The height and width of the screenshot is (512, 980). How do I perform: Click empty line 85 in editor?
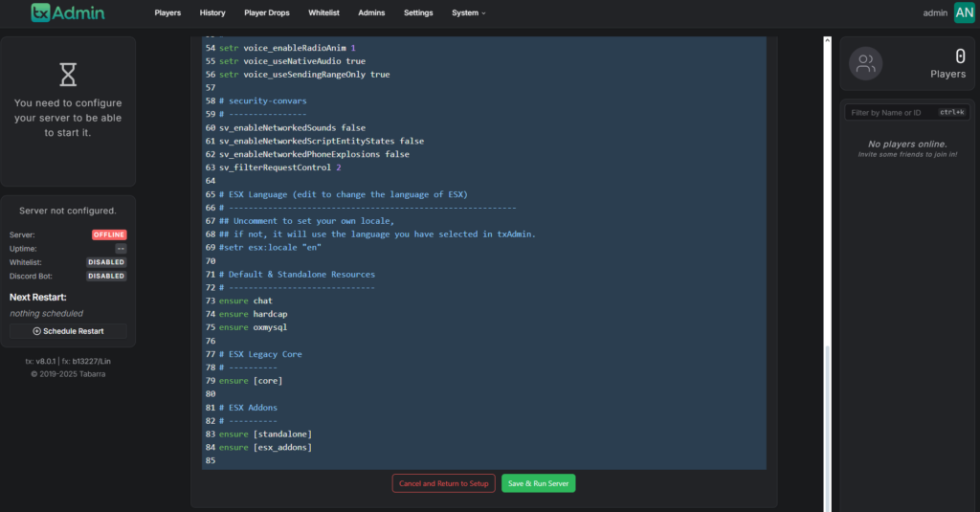484,460
